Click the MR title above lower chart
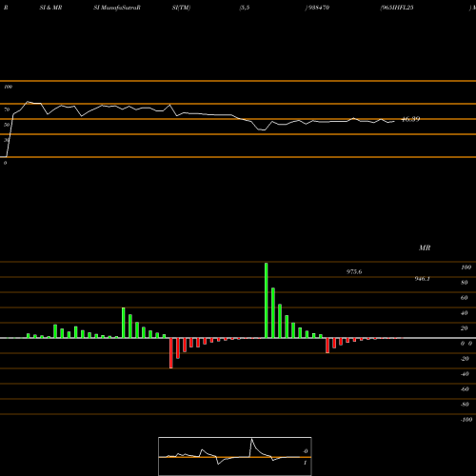Image resolution: width=476 pixels, height=476 pixels. 425,248
